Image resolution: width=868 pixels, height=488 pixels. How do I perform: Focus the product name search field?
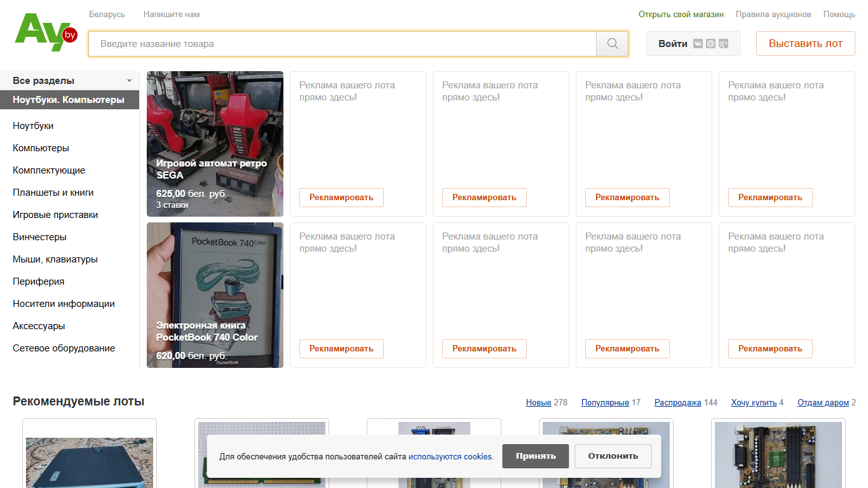342,44
